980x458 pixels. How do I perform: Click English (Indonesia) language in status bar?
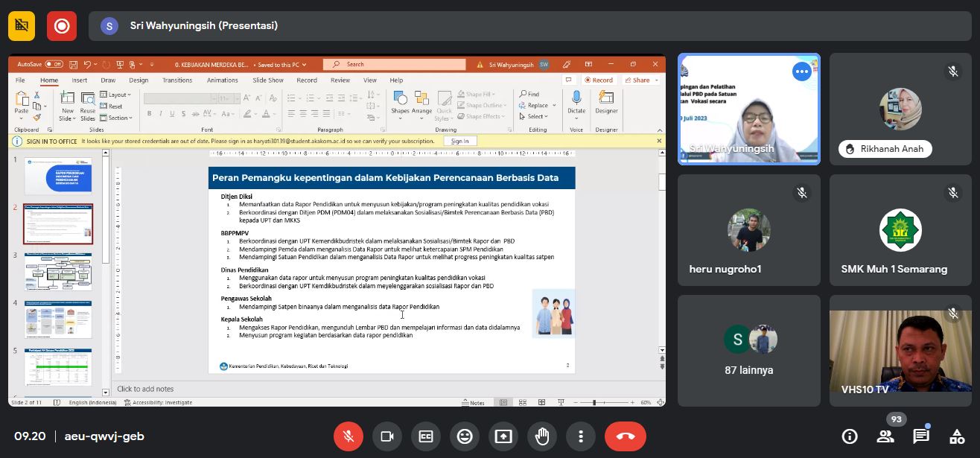92,403
